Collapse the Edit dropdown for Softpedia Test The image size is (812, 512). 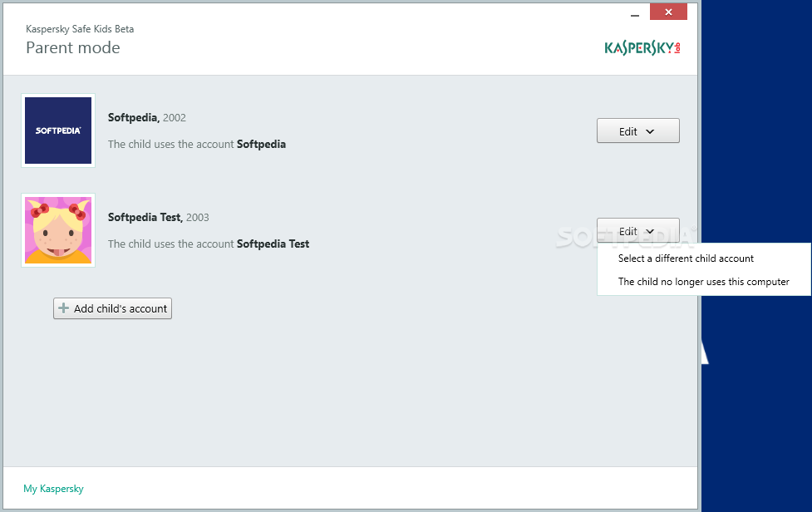(x=638, y=231)
